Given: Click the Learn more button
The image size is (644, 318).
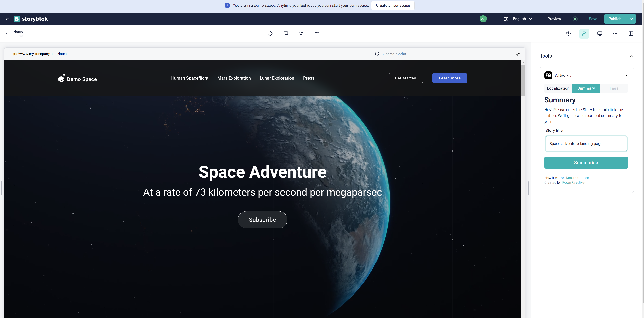Looking at the screenshot, I should point(449,78).
